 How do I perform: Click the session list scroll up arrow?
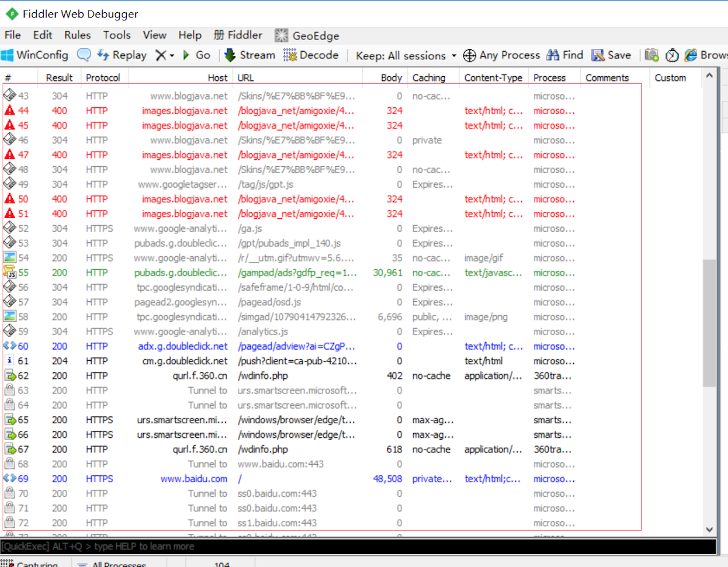click(709, 75)
